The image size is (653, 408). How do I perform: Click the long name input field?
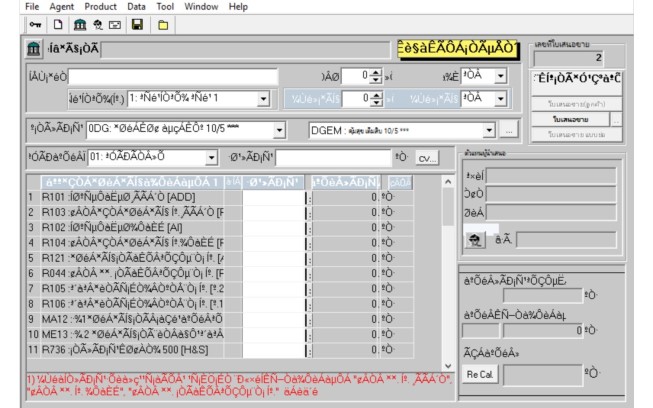[x=173, y=77]
